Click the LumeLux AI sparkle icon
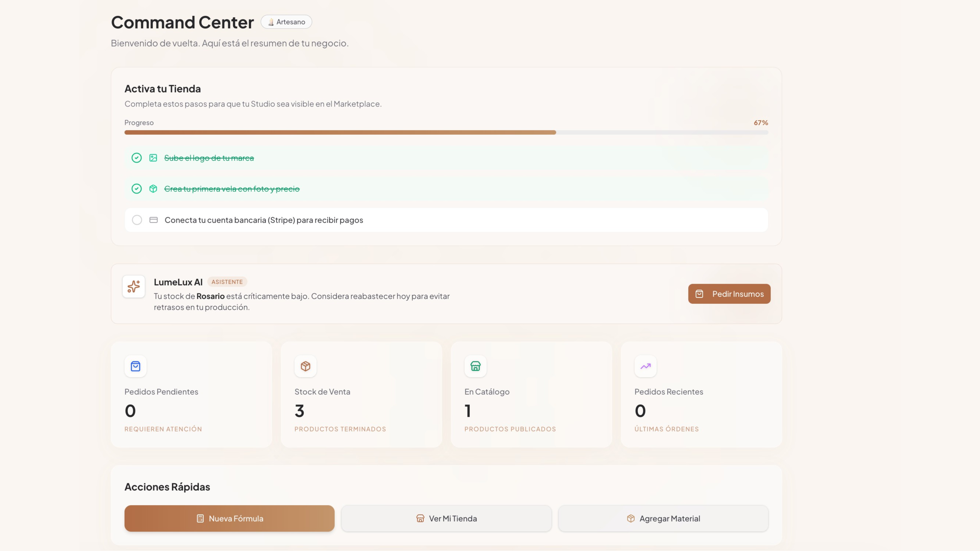Screen dimensions: 980x551 point(134,286)
